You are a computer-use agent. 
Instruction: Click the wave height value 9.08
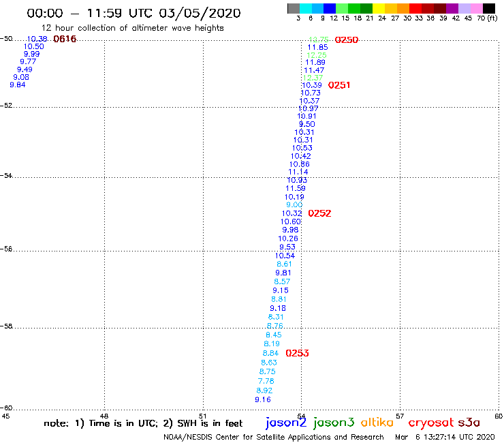[x=21, y=77]
